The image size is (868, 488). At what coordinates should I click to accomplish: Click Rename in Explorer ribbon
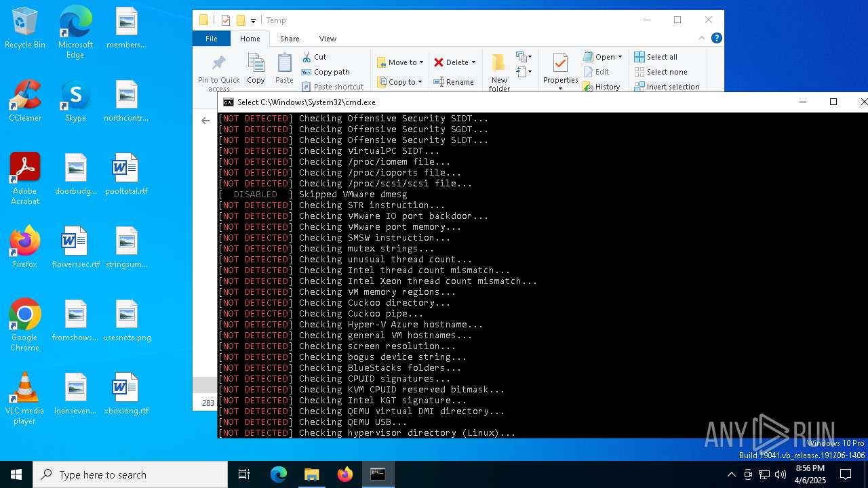pyautogui.click(x=454, y=82)
